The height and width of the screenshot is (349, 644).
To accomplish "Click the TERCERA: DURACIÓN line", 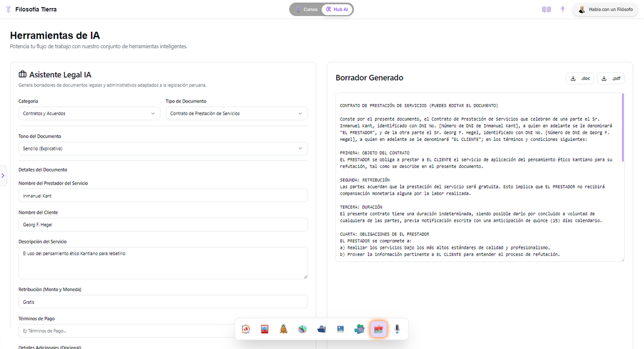I will pyautogui.click(x=361, y=207).
